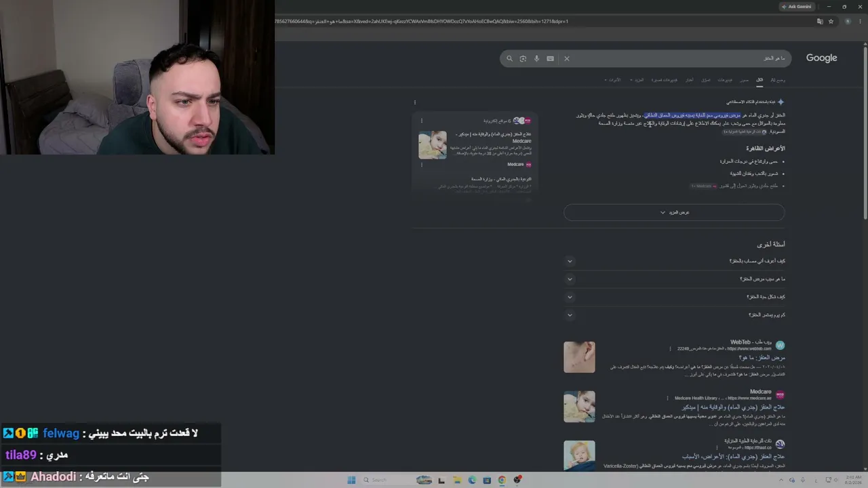Open Medcare result title about chickenpox treatment
The height and width of the screenshot is (488, 868).
click(734, 407)
